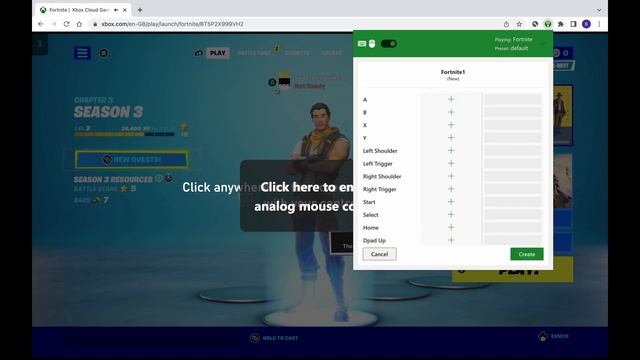
Task: Open the Battle Pass tab
Action: coord(254,53)
